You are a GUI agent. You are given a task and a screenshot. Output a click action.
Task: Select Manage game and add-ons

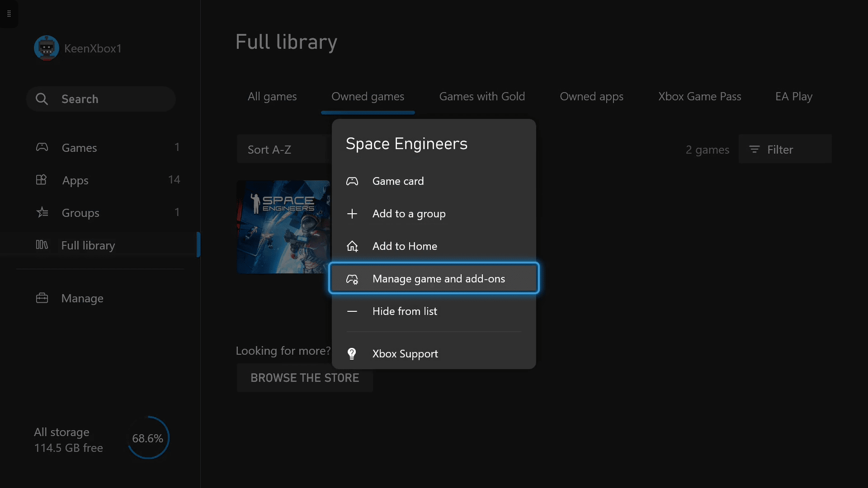coord(434,278)
